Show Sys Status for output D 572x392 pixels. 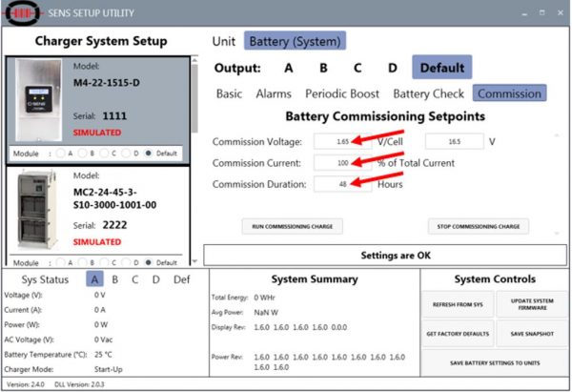[155, 279]
